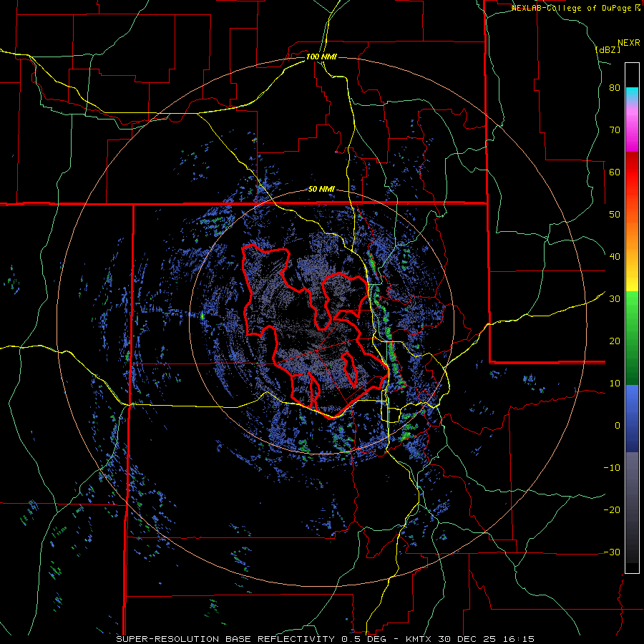This screenshot has height=644, width=644.
Task: Click the 60 value on the dBZ scale
Action: pos(615,172)
